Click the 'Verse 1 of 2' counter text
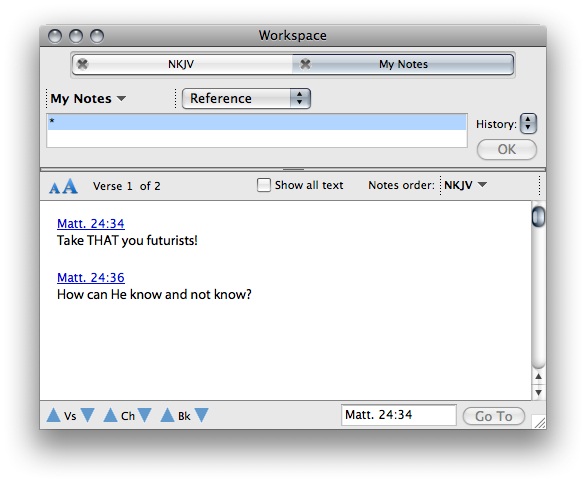The image size is (586, 484). click(x=127, y=186)
